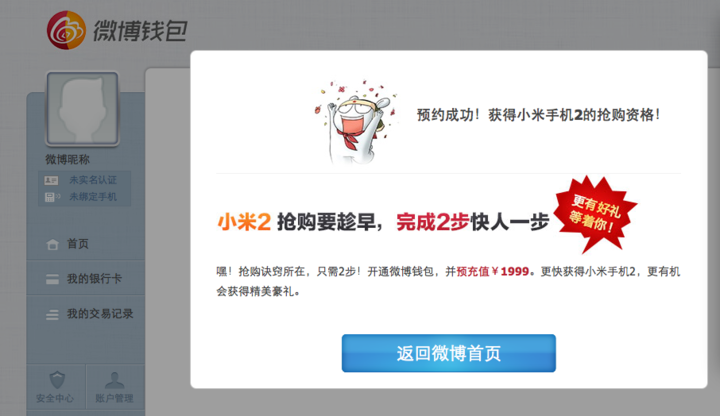Screen dimensions: 720x416
Task: Click the 返回微博首页 button
Action: pyautogui.click(x=449, y=353)
